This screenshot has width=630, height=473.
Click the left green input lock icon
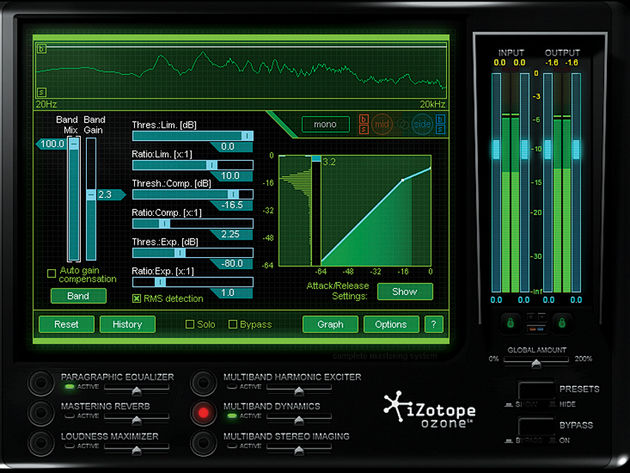pos(510,323)
